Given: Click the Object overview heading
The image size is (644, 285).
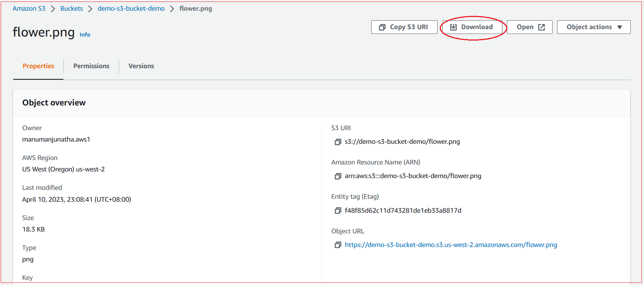Looking at the screenshot, I should [x=54, y=102].
